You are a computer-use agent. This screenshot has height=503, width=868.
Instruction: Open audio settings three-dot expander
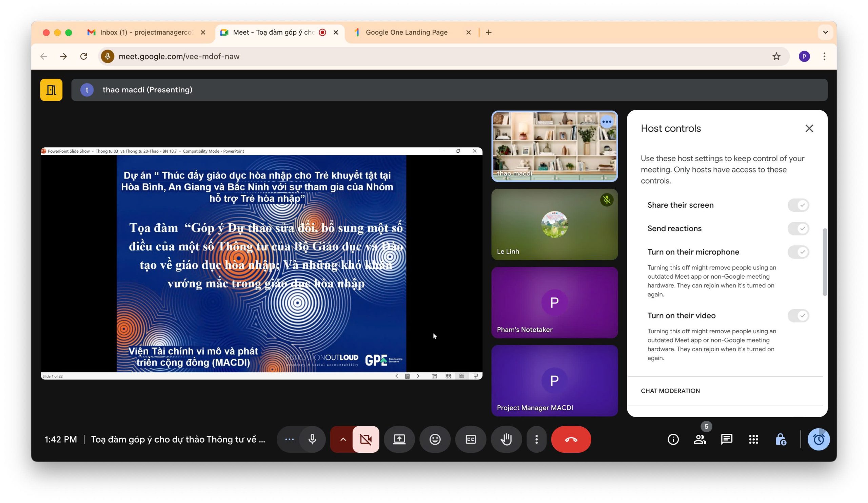pyautogui.click(x=289, y=439)
